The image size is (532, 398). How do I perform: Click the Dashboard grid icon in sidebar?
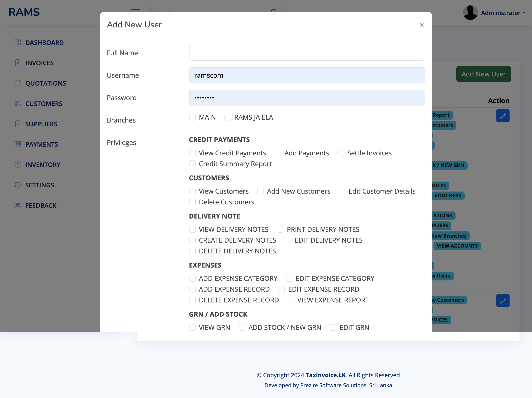(x=18, y=43)
